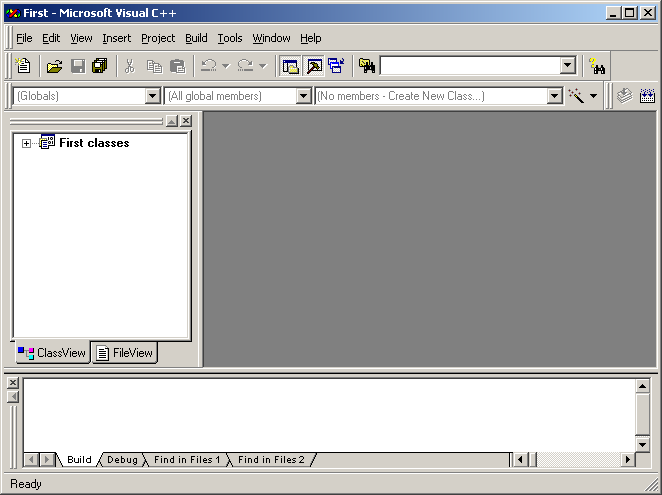Click the Ready status bar text

(x=26, y=484)
